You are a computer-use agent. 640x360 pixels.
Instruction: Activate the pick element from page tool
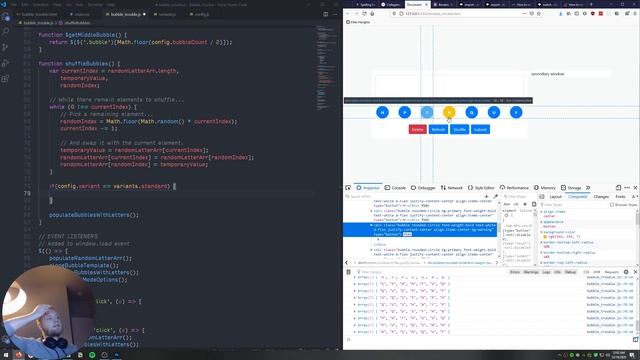(x=348, y=188)
